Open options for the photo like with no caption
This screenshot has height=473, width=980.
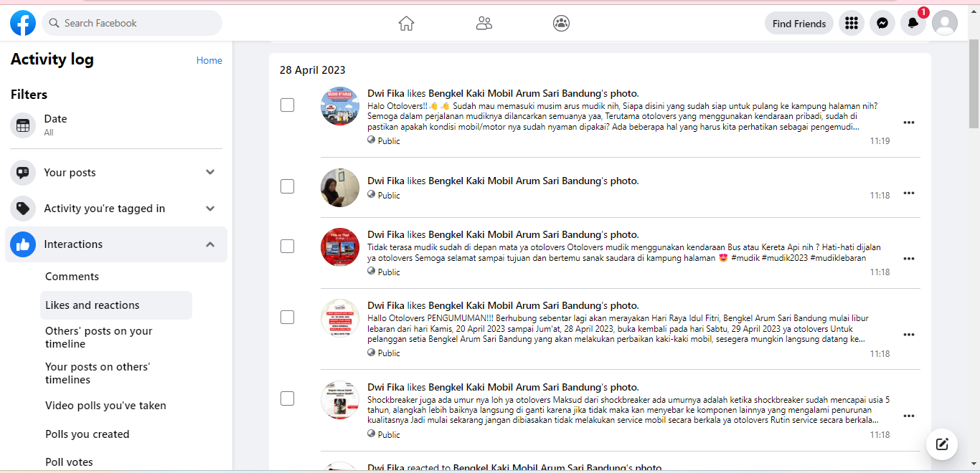(909, 193)
